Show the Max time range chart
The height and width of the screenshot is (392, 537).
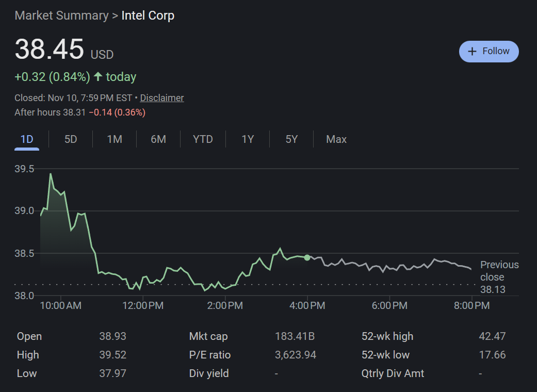click(x=336, y=139)
